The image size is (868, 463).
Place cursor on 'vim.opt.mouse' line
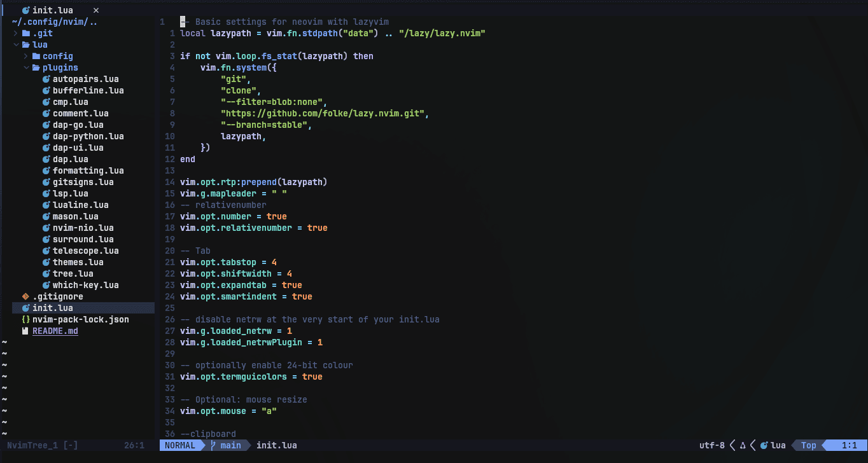pos(228,411)
